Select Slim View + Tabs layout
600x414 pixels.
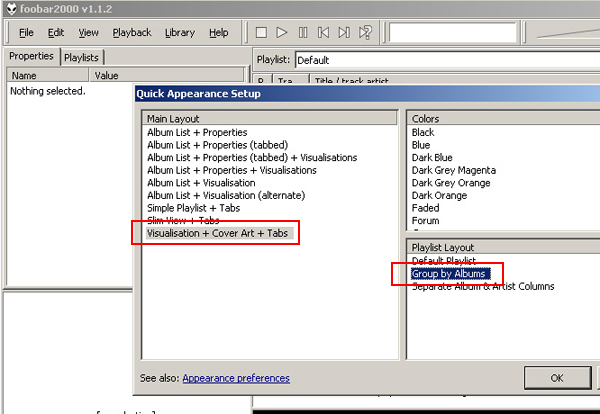click(x=183, y=220)
